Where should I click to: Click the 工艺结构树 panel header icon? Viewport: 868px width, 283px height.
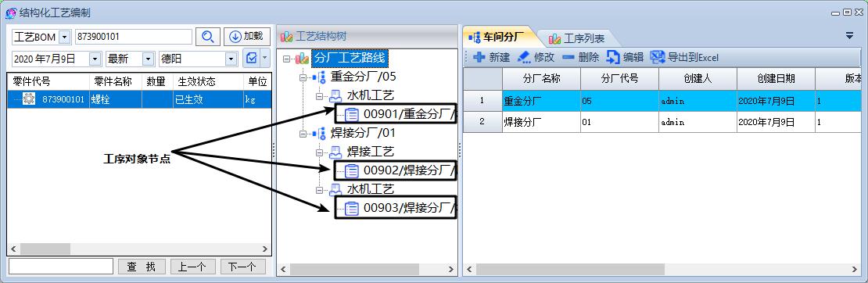[286, 37]
